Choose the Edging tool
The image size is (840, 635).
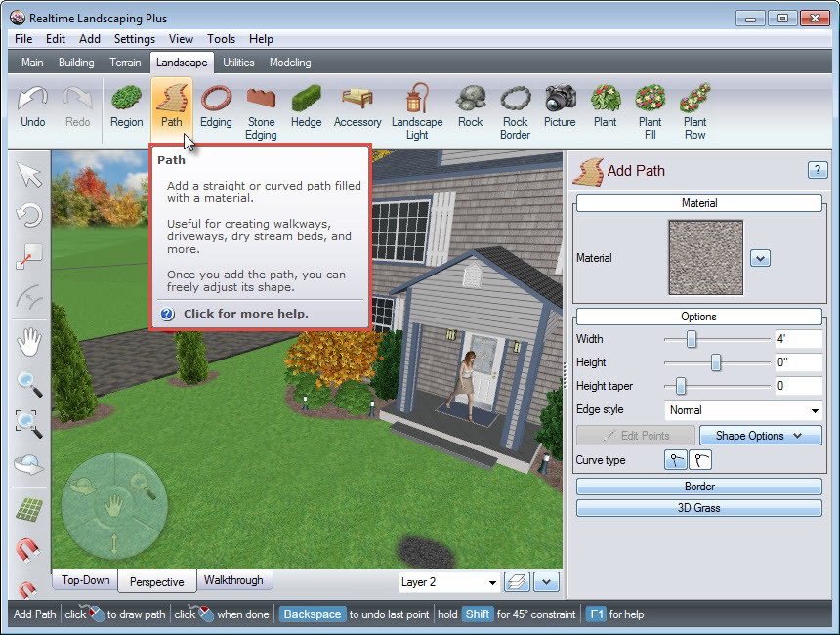(216, 106)
